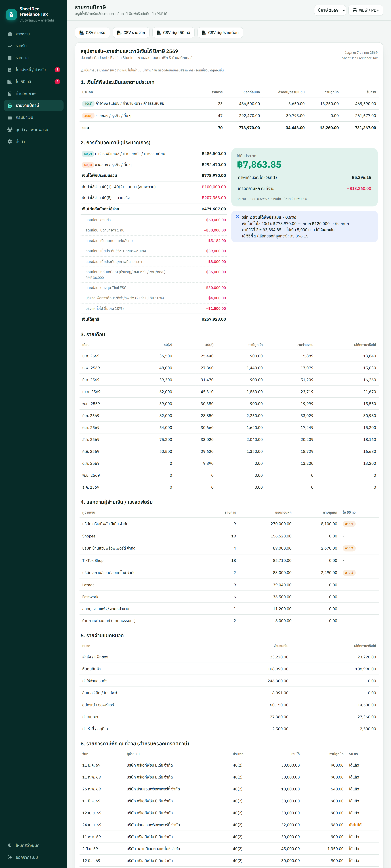Toggle โหมดสว่าง/มืด theme switch

tap(34, 845)
